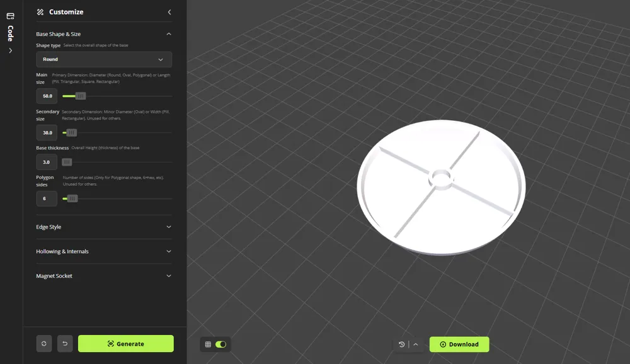Screen dimensions: 630x364
Task: Click the grid icon near the viewport toggle
Action: pyautogui.click(x=208, y=344)
